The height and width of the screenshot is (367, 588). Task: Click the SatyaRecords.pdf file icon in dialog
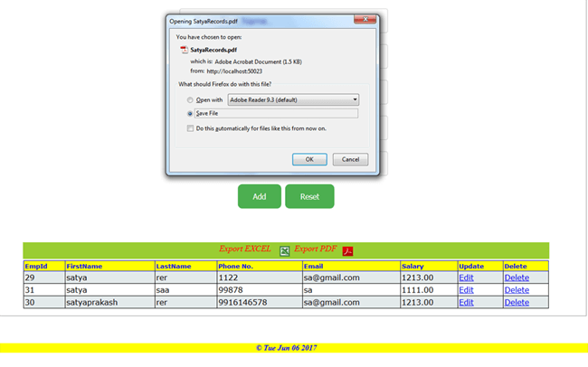(x=184, y=50)
